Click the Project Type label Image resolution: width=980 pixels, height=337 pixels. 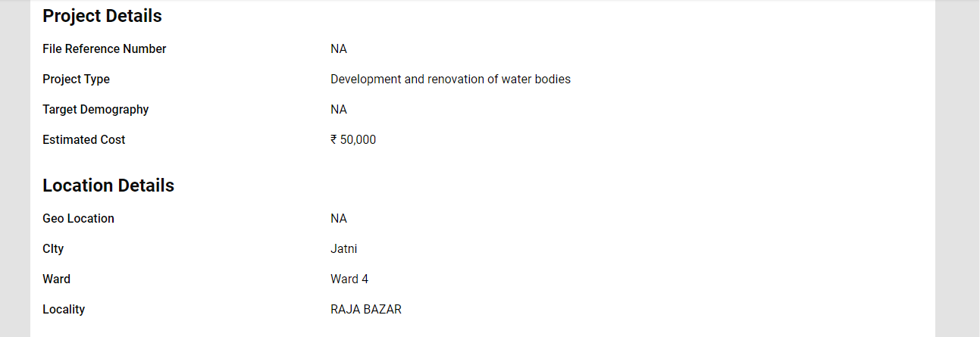click(76, 80)
